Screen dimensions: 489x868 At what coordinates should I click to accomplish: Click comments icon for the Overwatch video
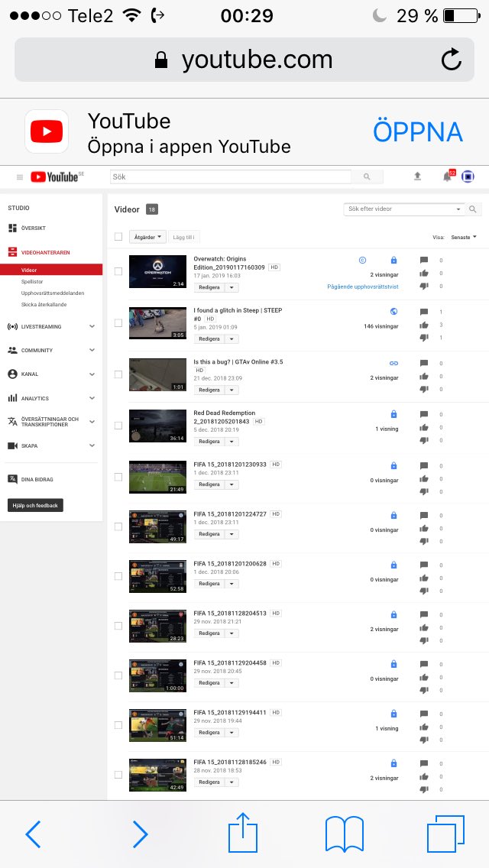tap(423, 261)
